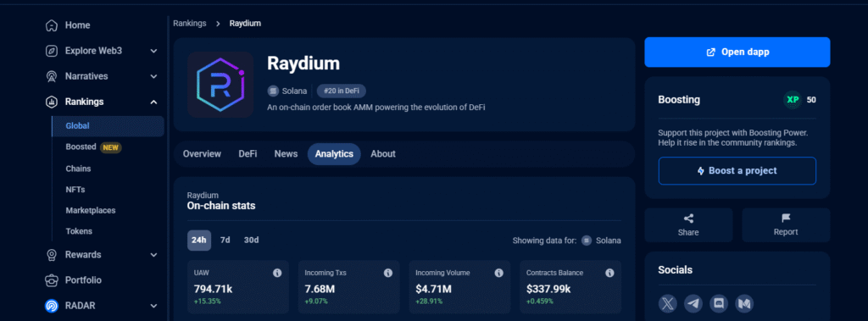
Task: Open NFTs in sidebar
Action: [75, 189]
